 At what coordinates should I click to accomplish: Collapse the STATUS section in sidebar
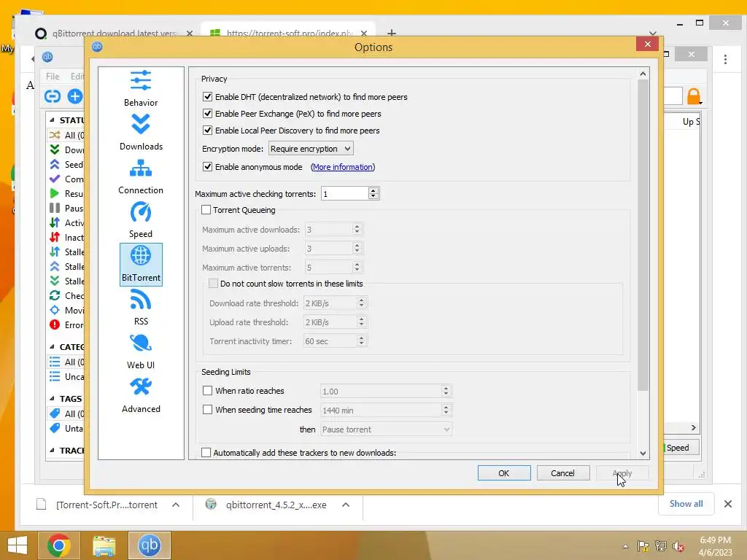click(52, 120)
